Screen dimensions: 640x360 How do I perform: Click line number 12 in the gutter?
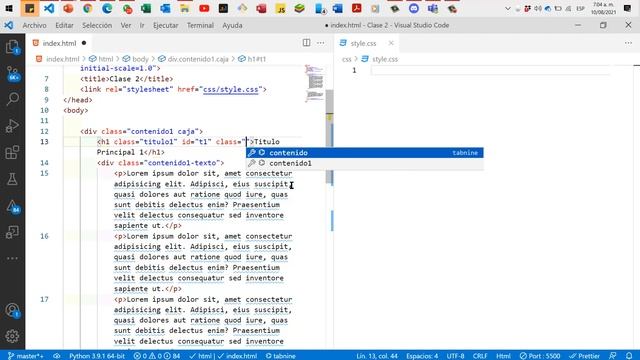coord(44,131)
